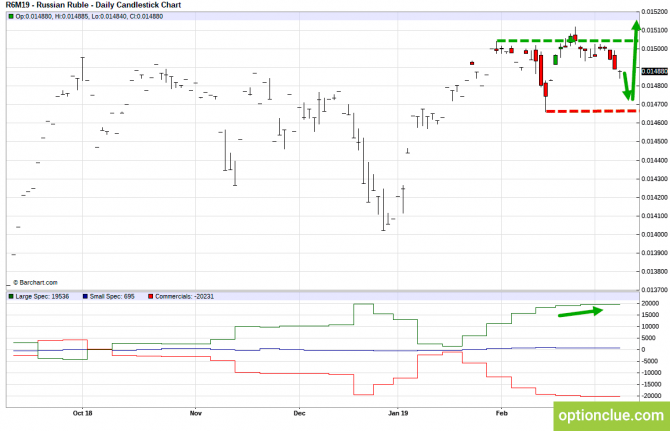The image size is (670, 431).
Task: Click the 15000 value on the positions axis
Action: (x=650, y=315)
